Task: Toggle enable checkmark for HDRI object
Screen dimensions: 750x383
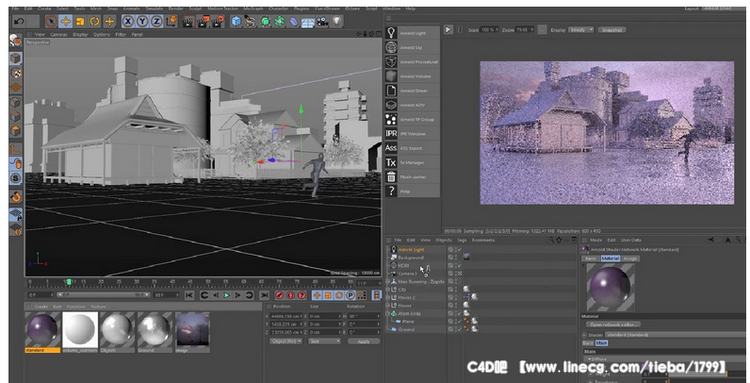Action: pos(459,265)
